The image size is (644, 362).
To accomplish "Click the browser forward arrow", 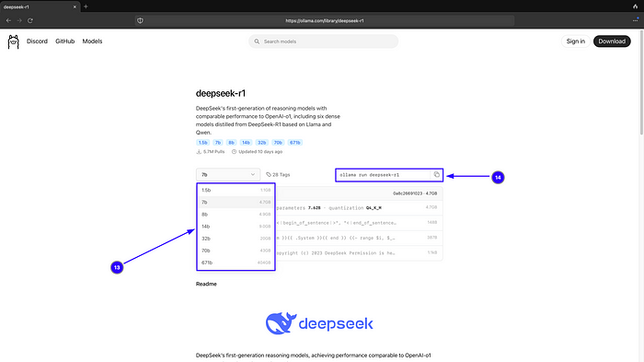I will [x=19, y=20].
